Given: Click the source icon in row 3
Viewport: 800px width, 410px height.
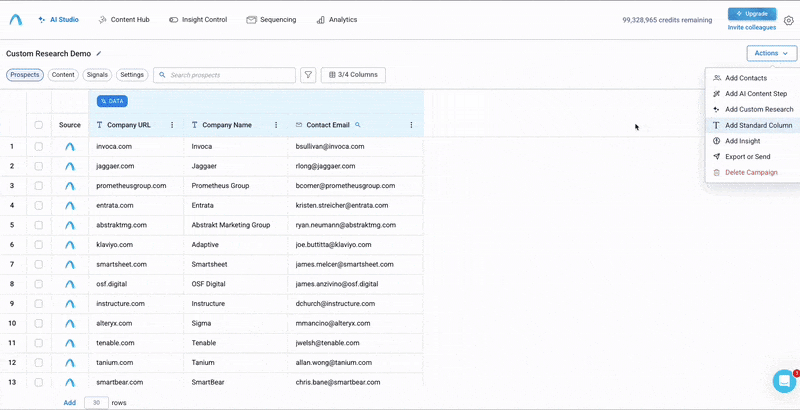Looking at the screenshot, I should 70,186.
